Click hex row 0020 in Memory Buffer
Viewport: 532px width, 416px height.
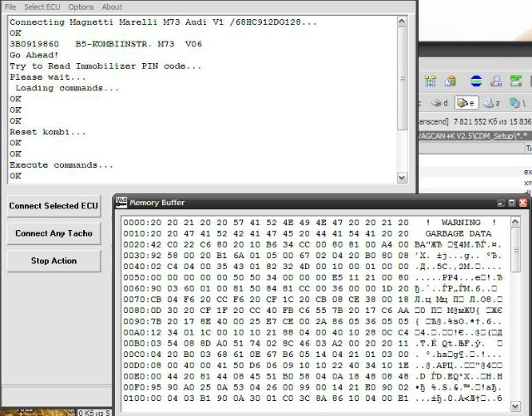(x=313, y=244)
